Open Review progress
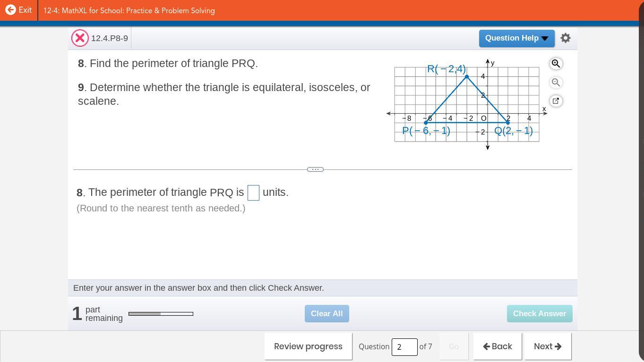The height and width of the screenshot is (362, 644). (x=308, y=346)
